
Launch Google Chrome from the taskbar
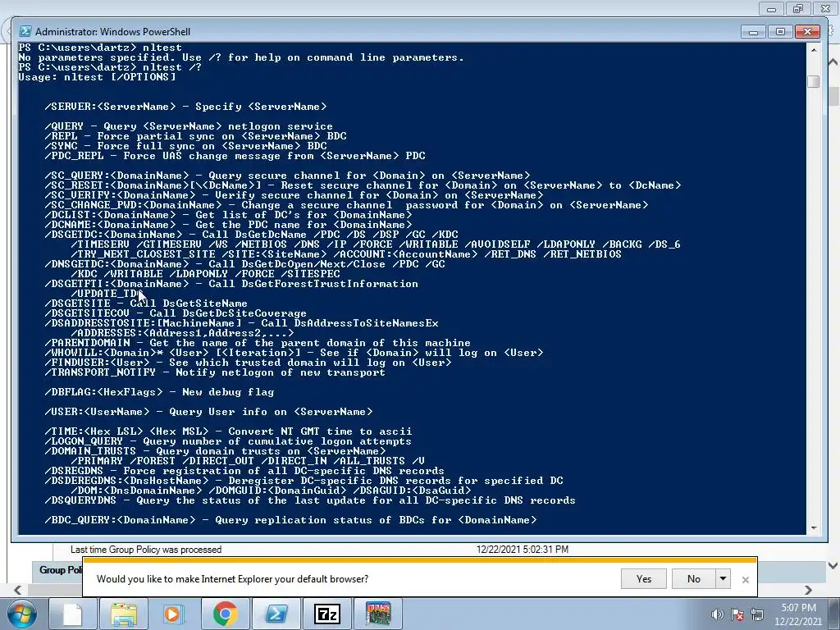point(225,614)
